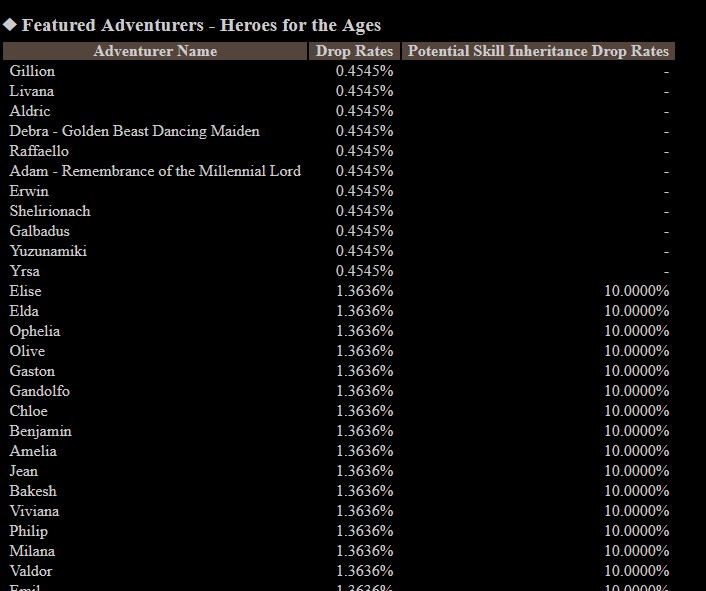Click the adventurer name Aldric

(x=30, y=111)
